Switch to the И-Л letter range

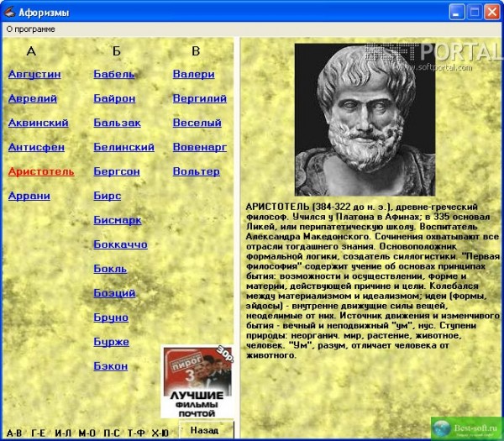pos(63,433)
